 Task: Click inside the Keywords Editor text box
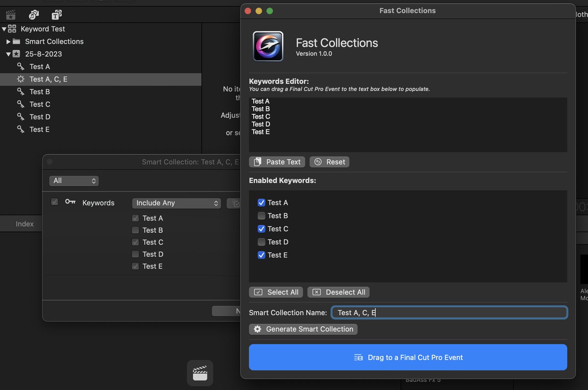click(x=408, y=124)
